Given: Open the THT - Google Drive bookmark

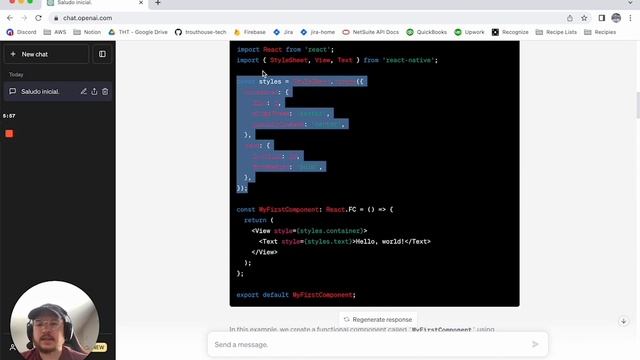Looking at the screenshot, I should (138, 32).
